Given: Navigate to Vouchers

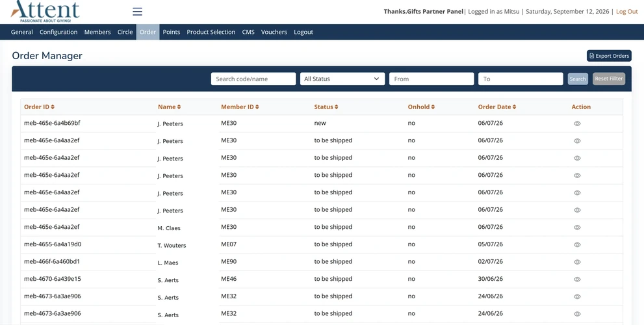Looking at the screenshot, I should (274, 32).
